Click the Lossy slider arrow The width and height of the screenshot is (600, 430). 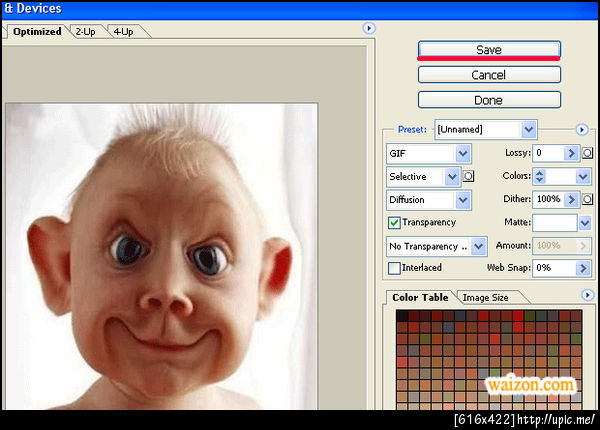tap(571, 153)
